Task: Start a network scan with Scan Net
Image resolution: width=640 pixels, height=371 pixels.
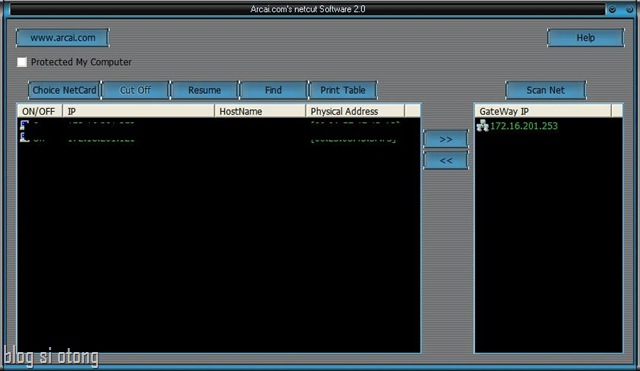Action: click(x=546, y=90)
